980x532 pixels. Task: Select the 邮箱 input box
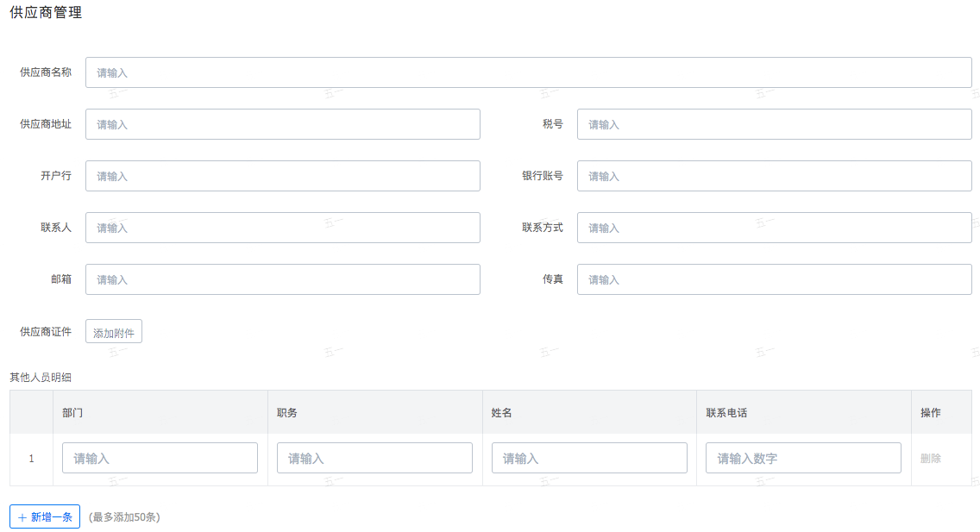coord(282,279)
